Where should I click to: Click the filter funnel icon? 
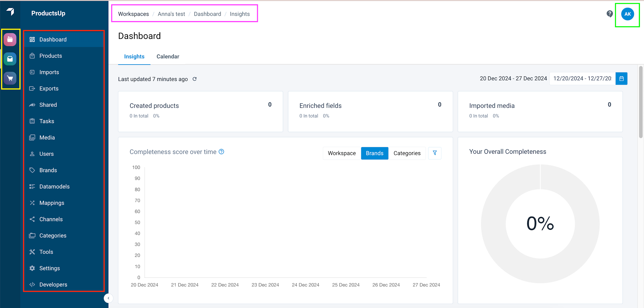[x=435, y=153]
